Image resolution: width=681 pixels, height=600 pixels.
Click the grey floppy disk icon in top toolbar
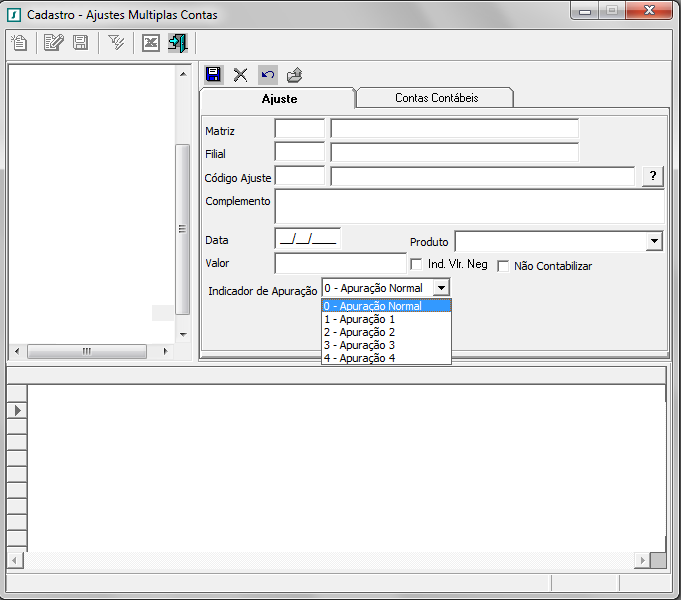80,43
